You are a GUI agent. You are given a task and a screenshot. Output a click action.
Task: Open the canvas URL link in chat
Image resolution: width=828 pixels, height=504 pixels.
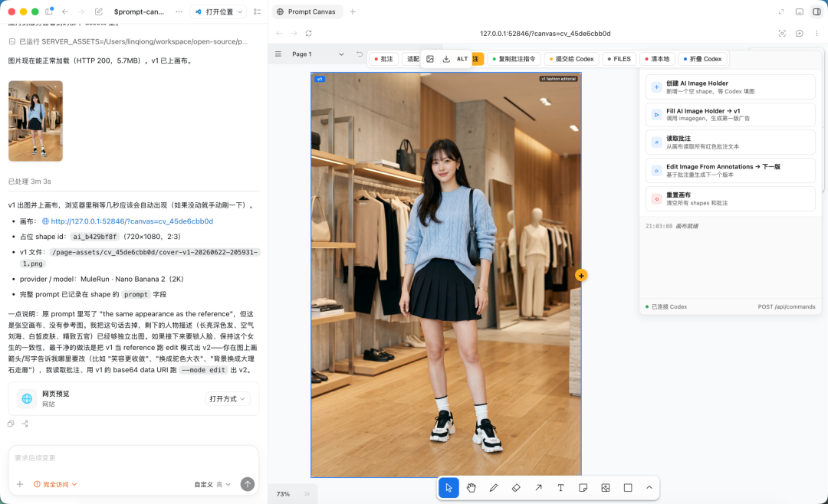pos(132,221)
